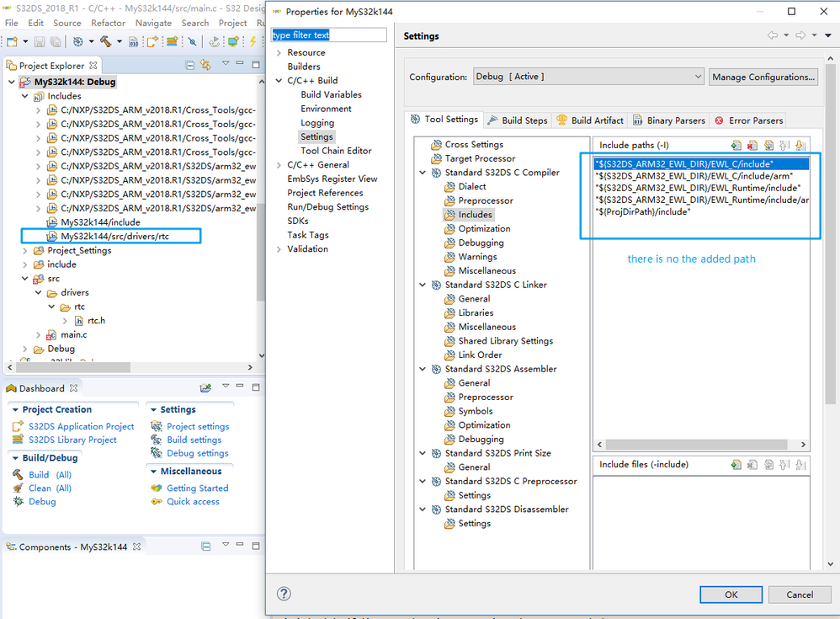Click the include paths horizontal scrollbar

pyautogui.click(x=696, y=445)
